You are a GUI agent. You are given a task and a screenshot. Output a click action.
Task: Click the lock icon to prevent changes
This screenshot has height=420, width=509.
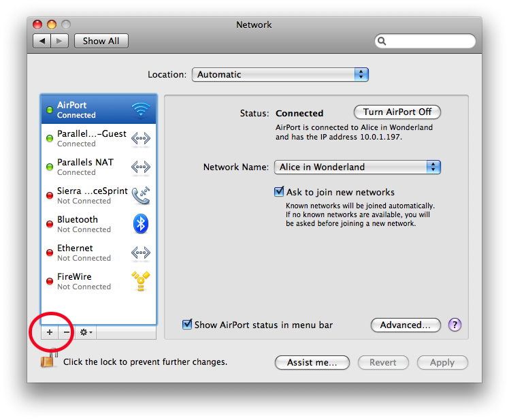point(49,358)
